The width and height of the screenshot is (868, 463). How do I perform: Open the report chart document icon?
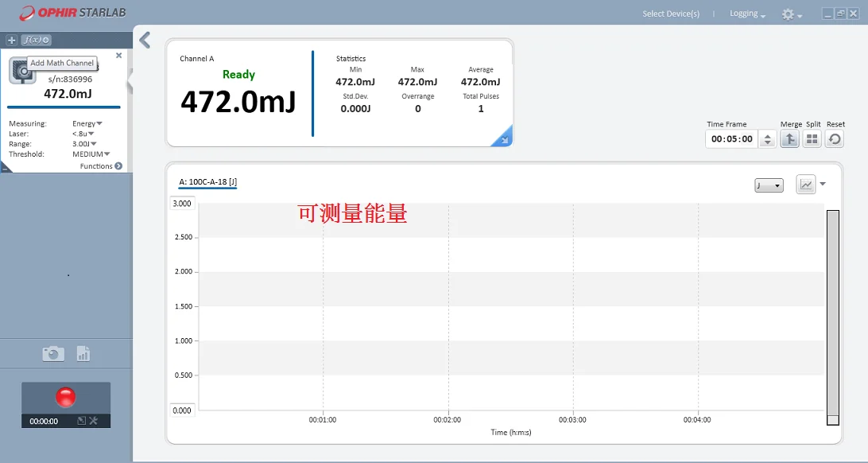coord(83,353)
